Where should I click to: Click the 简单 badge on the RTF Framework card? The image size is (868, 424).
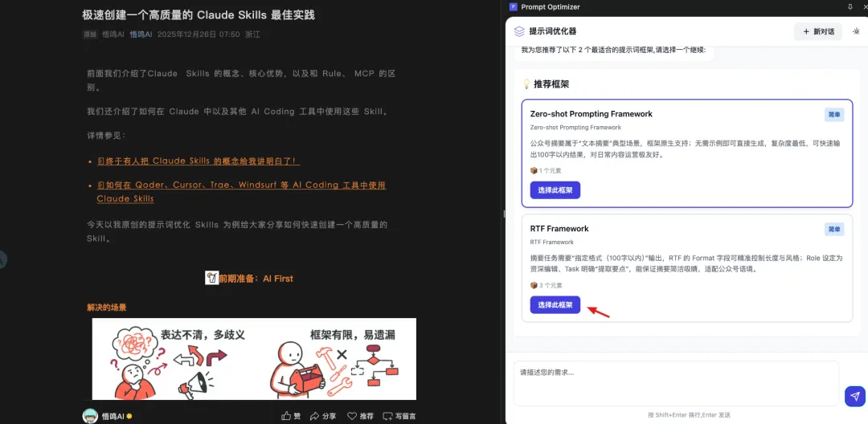coord(834,229)
